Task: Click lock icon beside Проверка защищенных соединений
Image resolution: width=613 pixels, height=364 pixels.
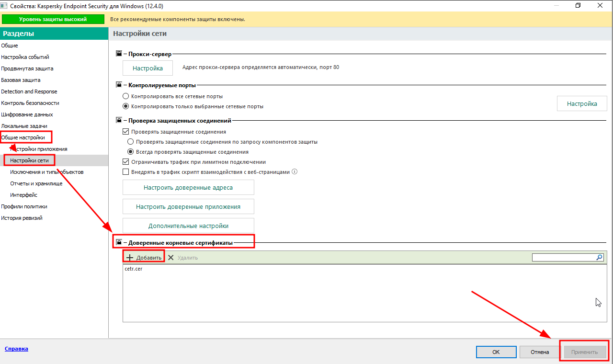Action: point(119,121)
